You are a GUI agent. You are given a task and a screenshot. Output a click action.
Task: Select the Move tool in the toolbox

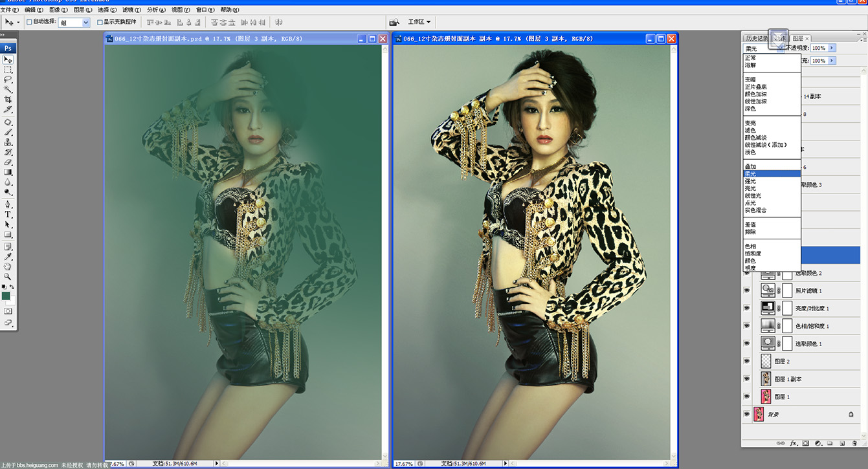(x=8, y=60)
